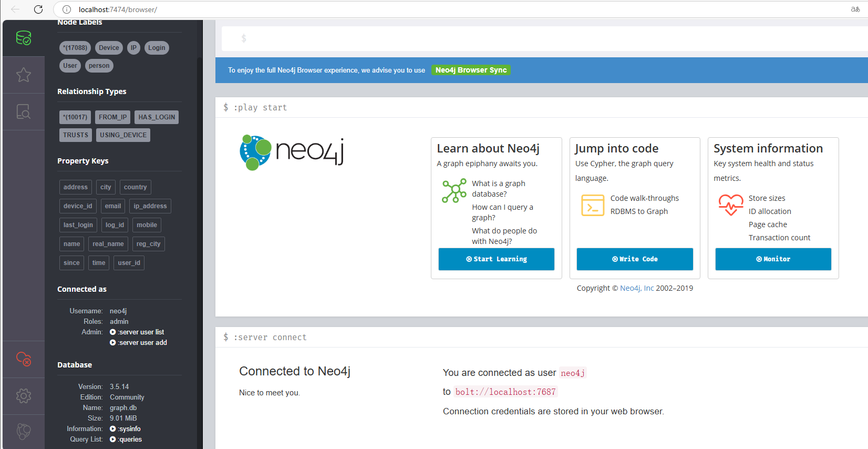Screen dimensions: 868x449
Task: Select the USING_DEVICE relationship type
Action: click(123, 135)
